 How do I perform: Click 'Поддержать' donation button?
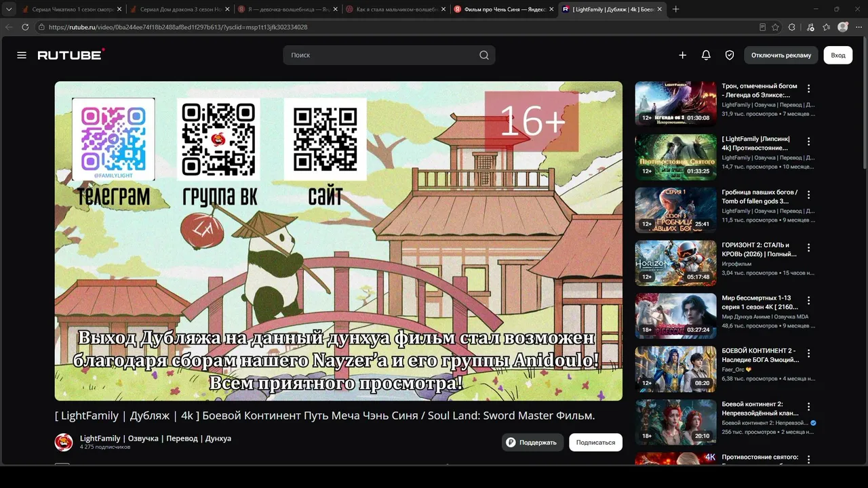click(x=533, y=443)
